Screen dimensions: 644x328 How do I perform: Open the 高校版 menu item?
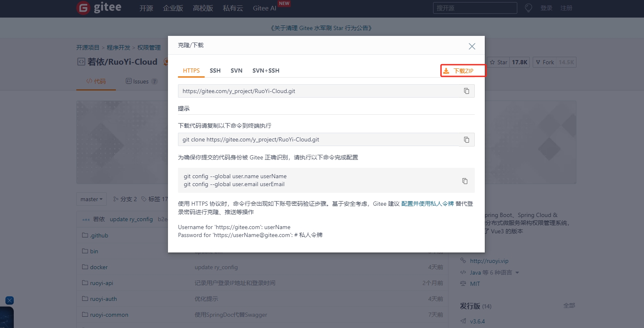coord(203,8)
